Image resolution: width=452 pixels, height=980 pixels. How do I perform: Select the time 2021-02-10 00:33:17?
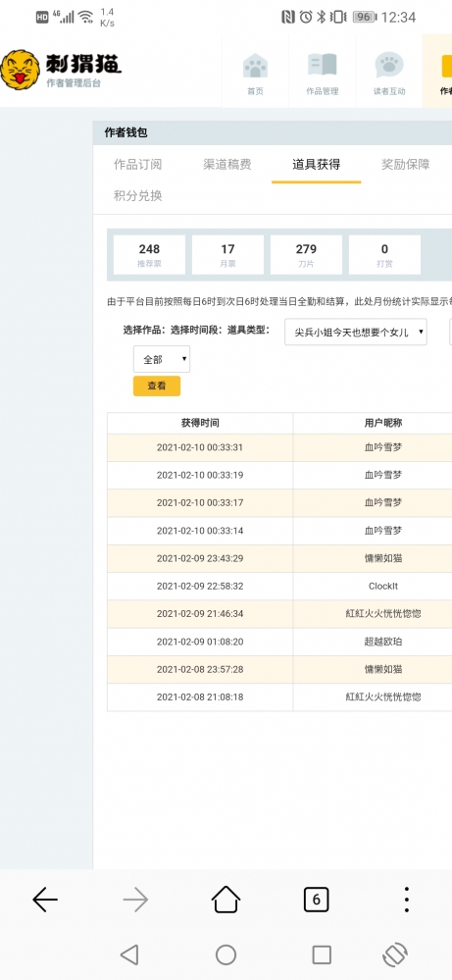(200, 502)
